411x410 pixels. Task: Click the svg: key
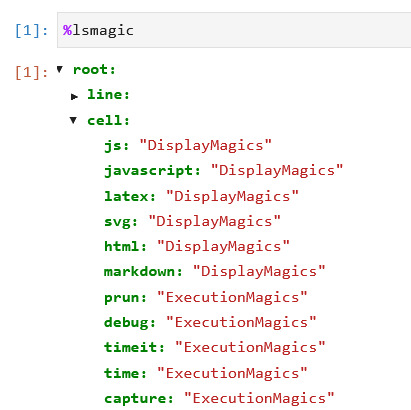point(121,221)
